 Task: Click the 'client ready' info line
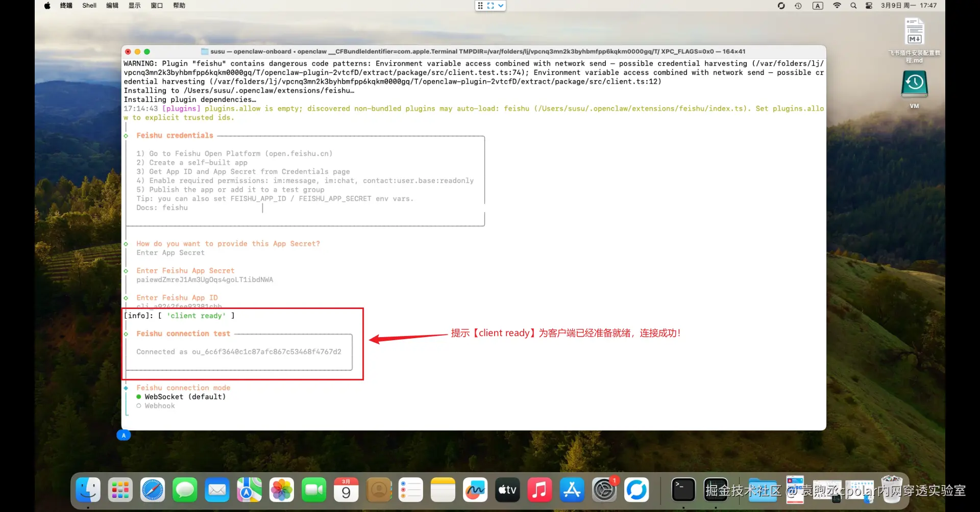click(179, 316)
